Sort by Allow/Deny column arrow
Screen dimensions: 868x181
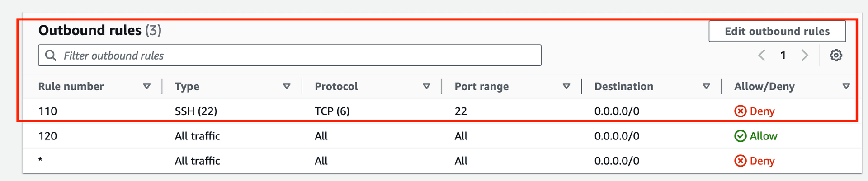point(846,86)
